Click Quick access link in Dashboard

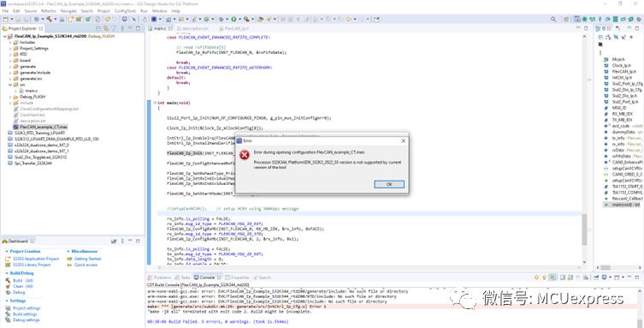[x=86, y=265]
